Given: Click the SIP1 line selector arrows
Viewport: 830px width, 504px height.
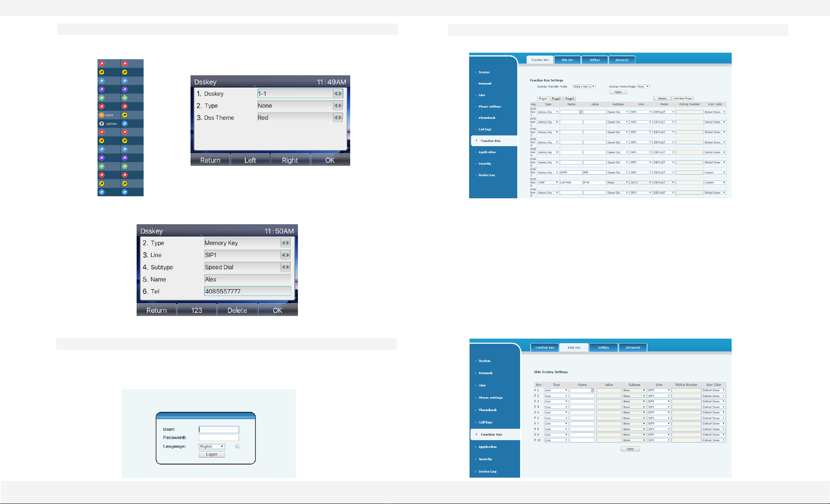Looking at the screenshot, I should pos(286,255).
